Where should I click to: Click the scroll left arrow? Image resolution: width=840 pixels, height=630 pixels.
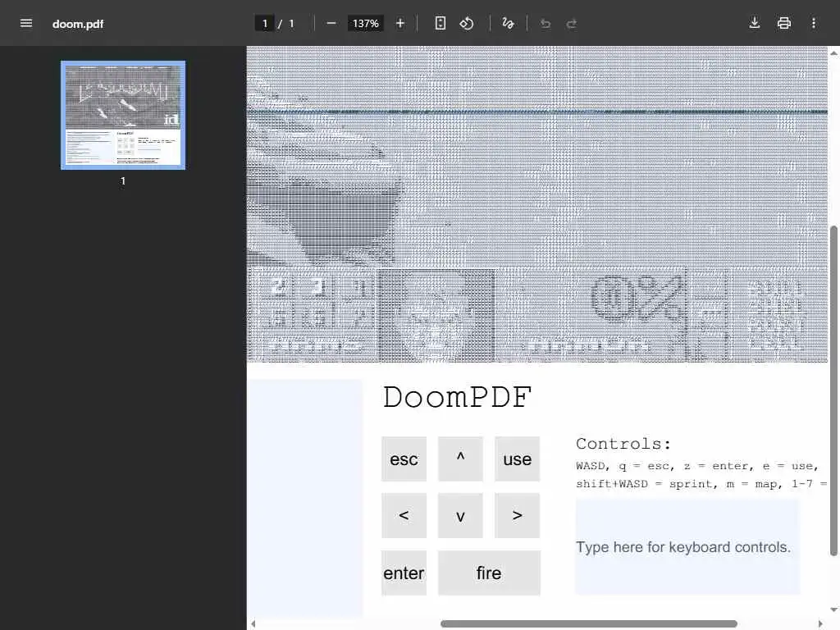pos(253,624)
